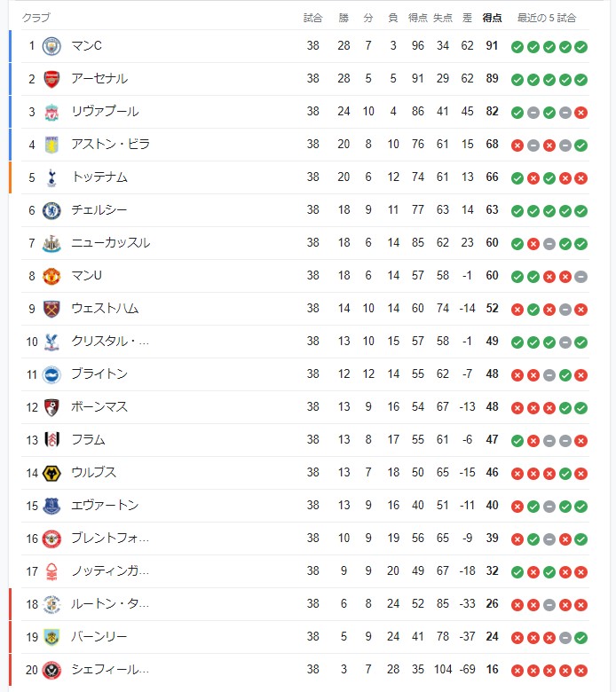Click the Chelsea club crest icon
Image resolution: width=616 pixels, height=692 pixels.
tap(51, 210)
